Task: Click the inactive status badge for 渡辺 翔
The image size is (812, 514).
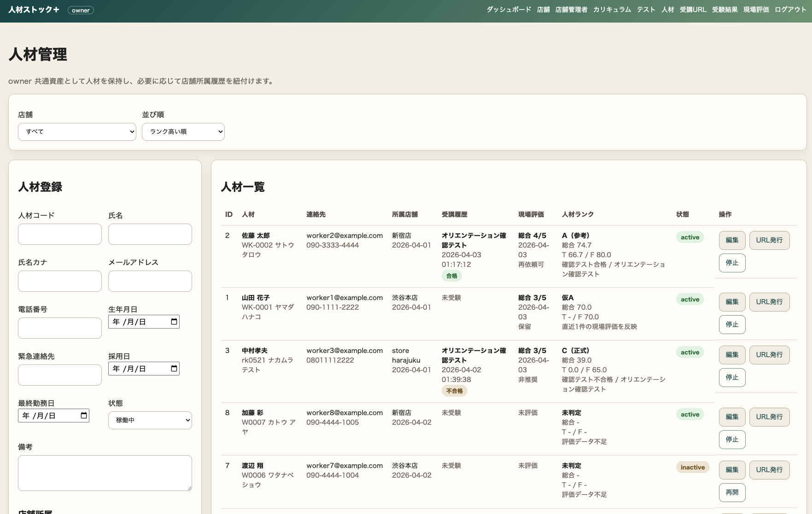Action: (x=693, y=468)
